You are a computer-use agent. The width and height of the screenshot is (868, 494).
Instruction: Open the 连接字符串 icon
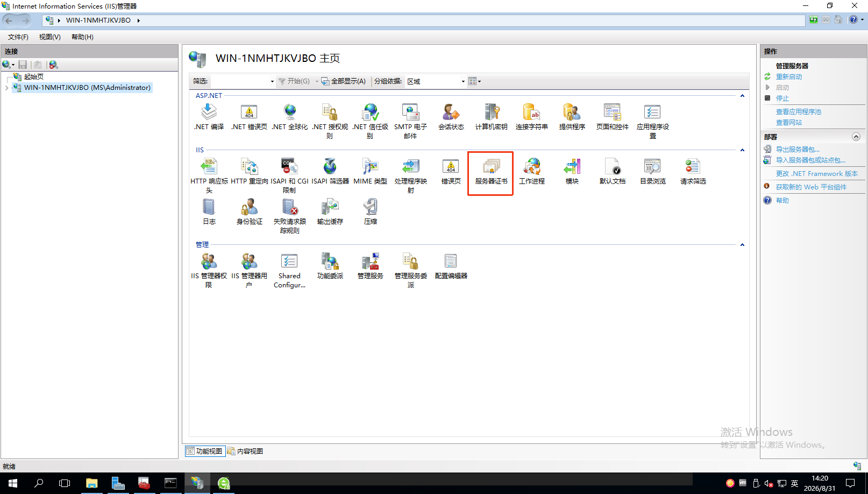531,117
